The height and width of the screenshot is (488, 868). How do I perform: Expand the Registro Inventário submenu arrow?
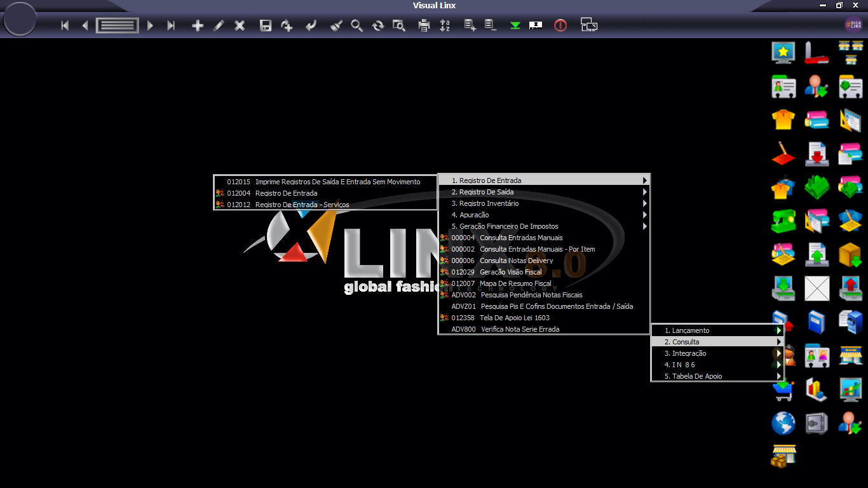tap(645, 203)
